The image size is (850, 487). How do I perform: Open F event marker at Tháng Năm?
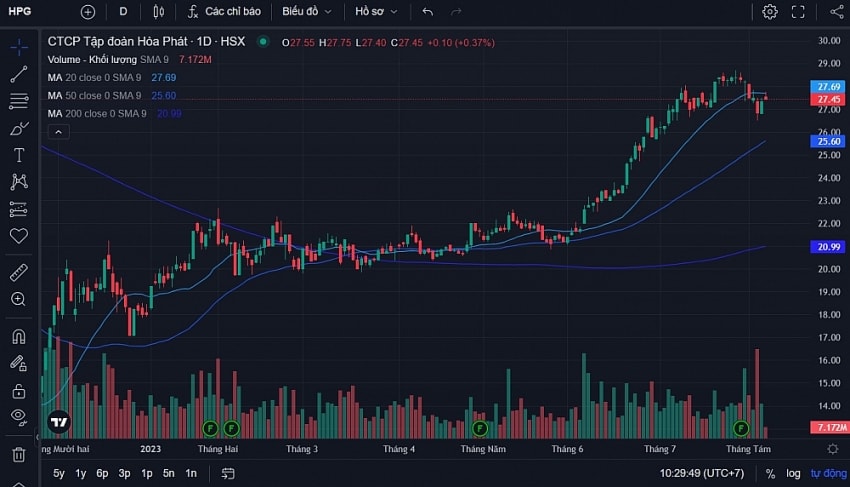coord(480,428)
